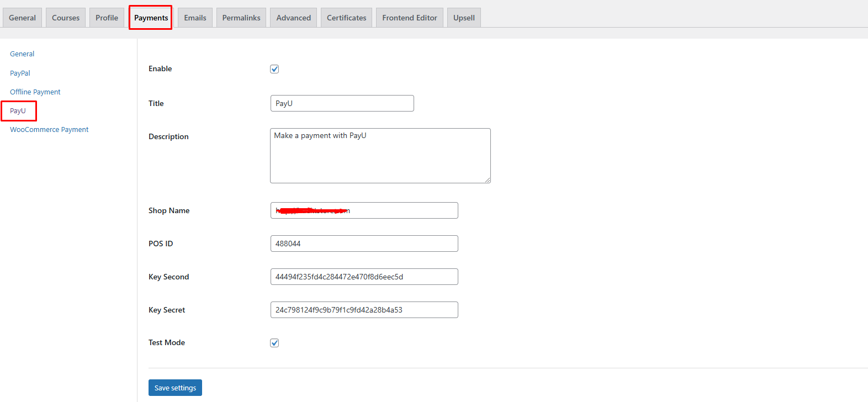
Task: Click the Test Mode label
Action: pyautogui.click(x=167, y=342)
